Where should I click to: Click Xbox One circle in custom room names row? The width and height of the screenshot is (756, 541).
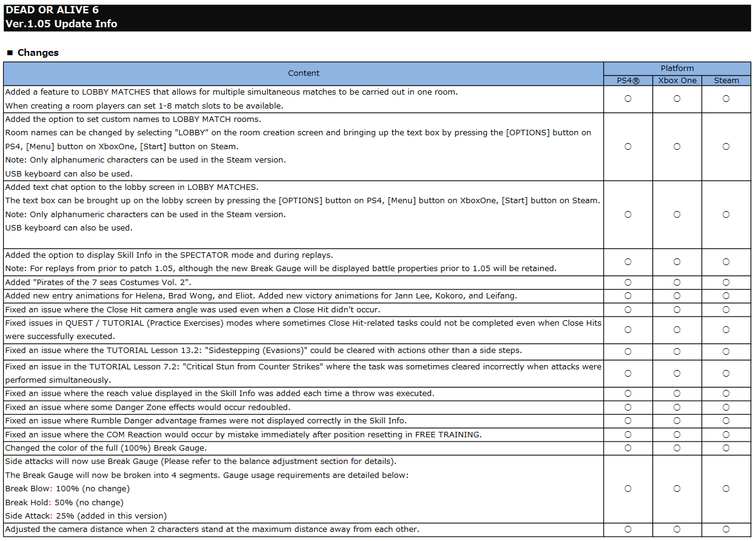click(x=677, y=147)
